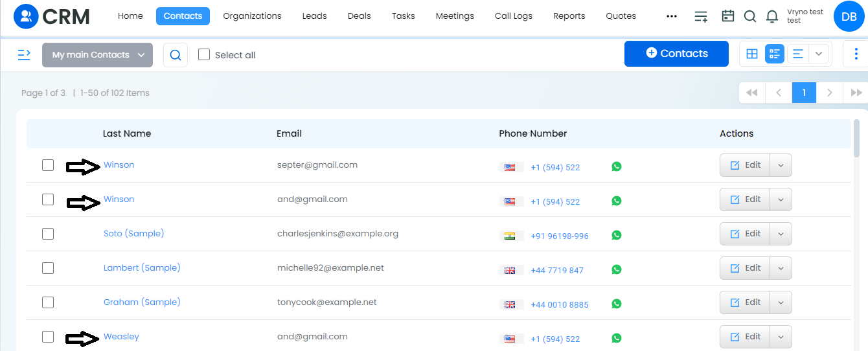Select the Weasley row checkbox

tap(48, 337)
